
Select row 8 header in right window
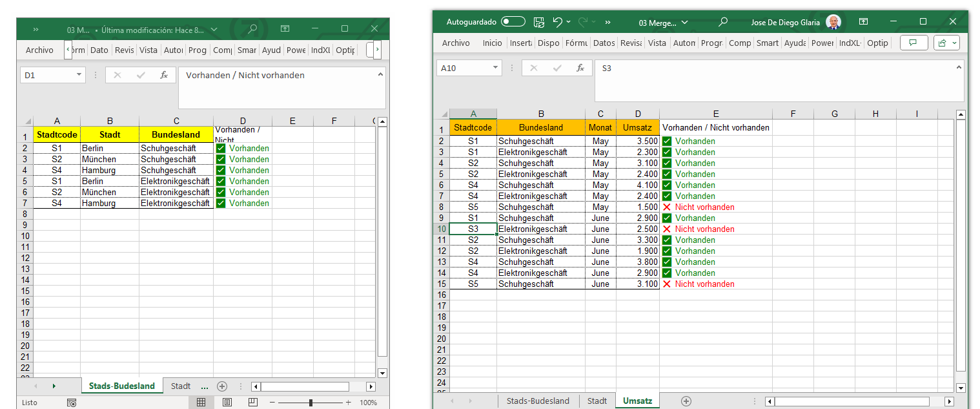(x=442, y=207)
